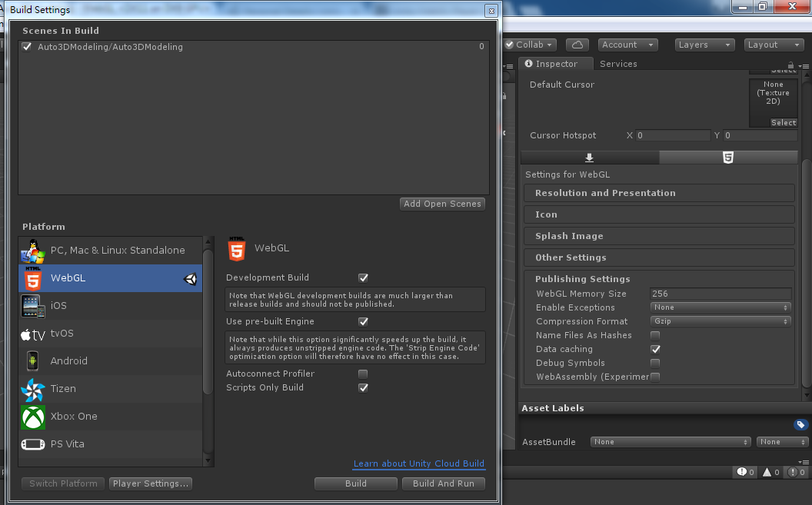Image resolution: width=812 pixels, height=505 pixels.
Task: Select the iOS platform icon
Action: click(x=33, y=306)
